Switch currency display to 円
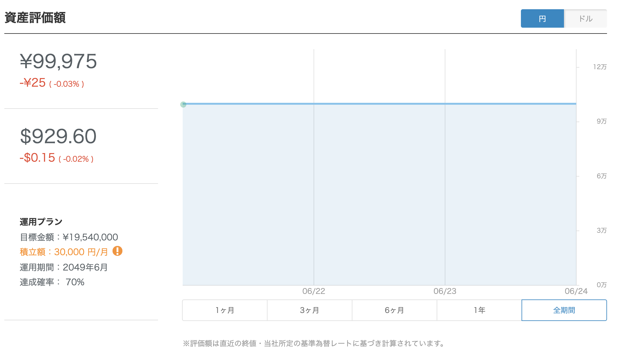 [542, 18]
